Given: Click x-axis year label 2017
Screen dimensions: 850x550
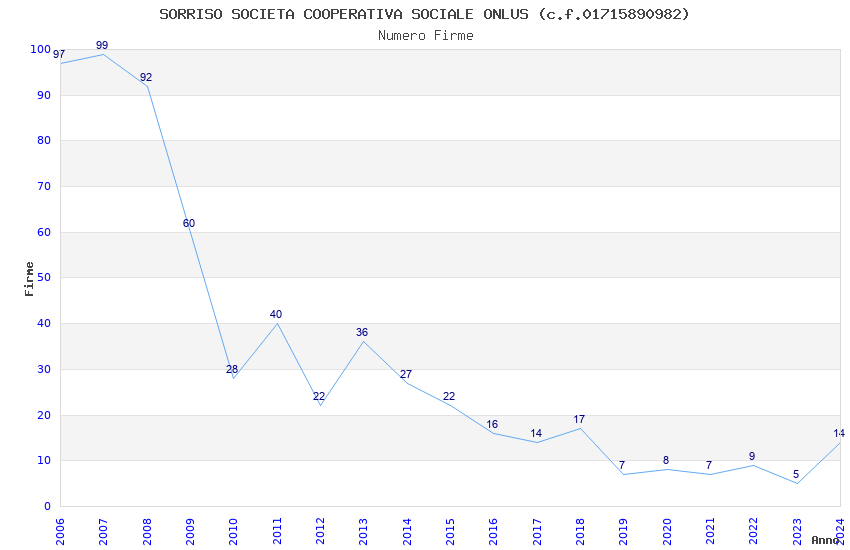Looking at the screenshot, I should coord(537,531).
